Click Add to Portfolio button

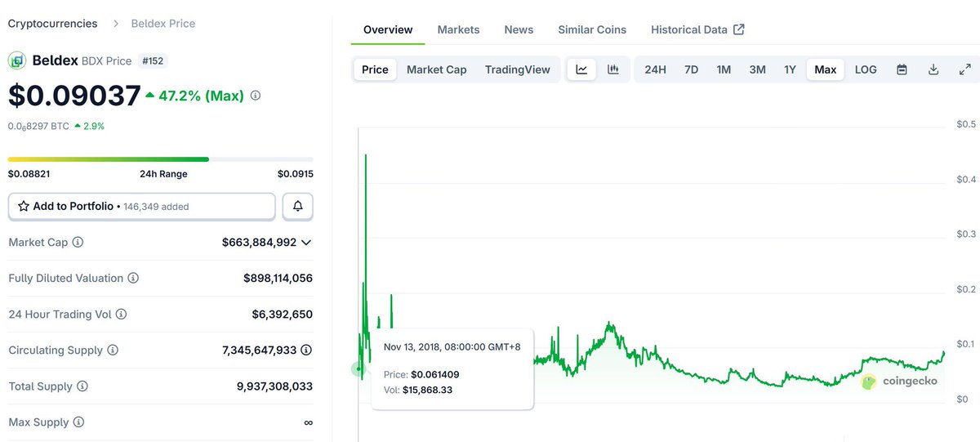142,207
